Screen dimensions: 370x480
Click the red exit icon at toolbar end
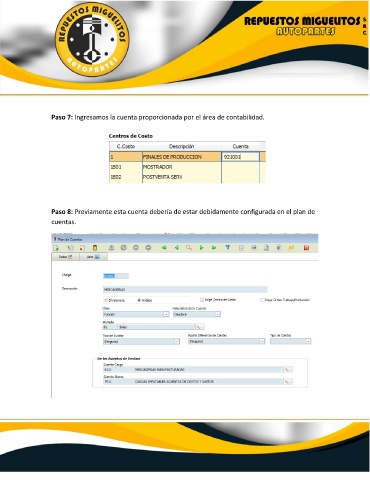(x=306, y=248)
